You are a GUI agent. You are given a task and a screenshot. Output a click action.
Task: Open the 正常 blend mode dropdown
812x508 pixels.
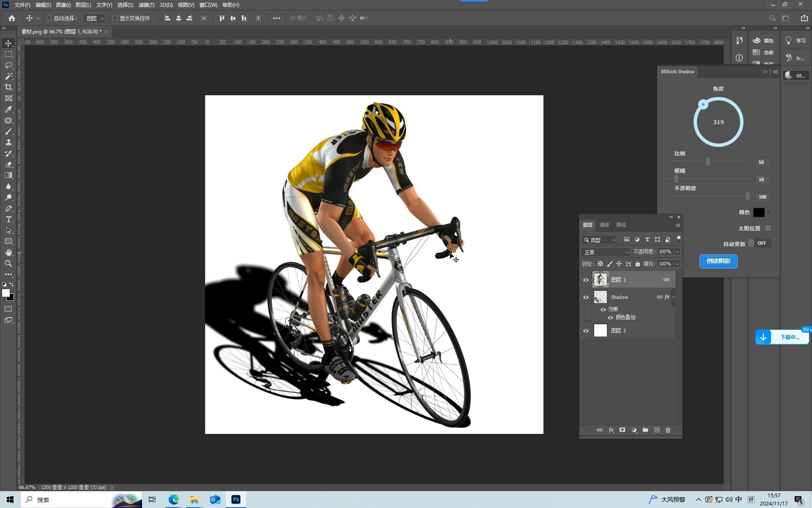pyautogui.click(x=605, y=252)
